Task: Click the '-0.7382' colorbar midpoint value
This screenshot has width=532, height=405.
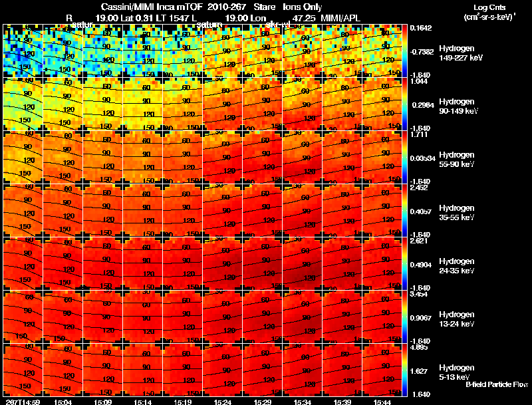Action: [x=422, y=52]
